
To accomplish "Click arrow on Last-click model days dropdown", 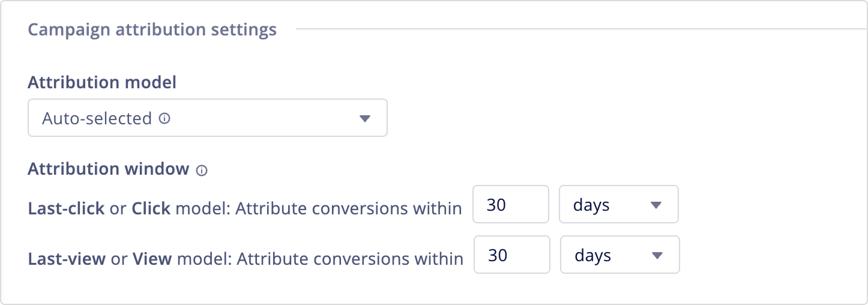I will pos(656,205).
